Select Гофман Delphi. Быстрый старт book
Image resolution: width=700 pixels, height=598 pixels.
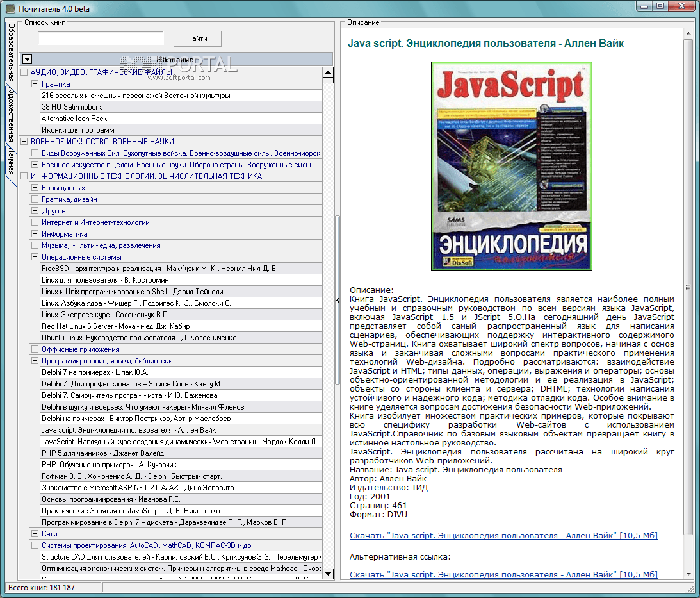click(181, 476)
